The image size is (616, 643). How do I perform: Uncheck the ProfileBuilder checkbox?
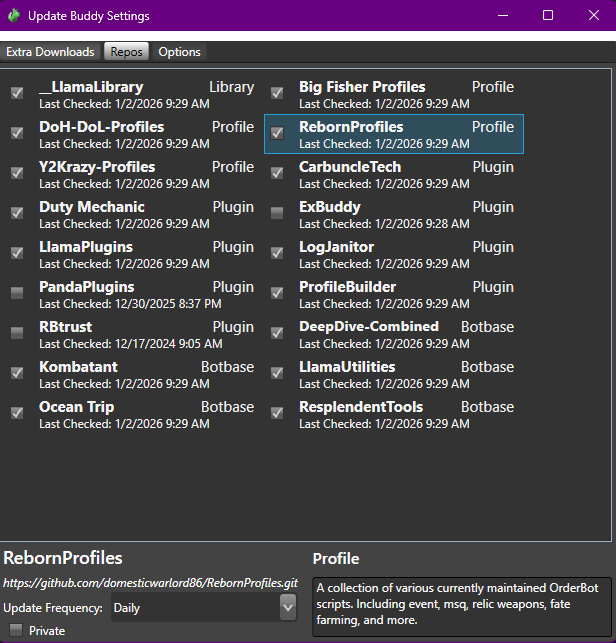[x=277, y=293]
